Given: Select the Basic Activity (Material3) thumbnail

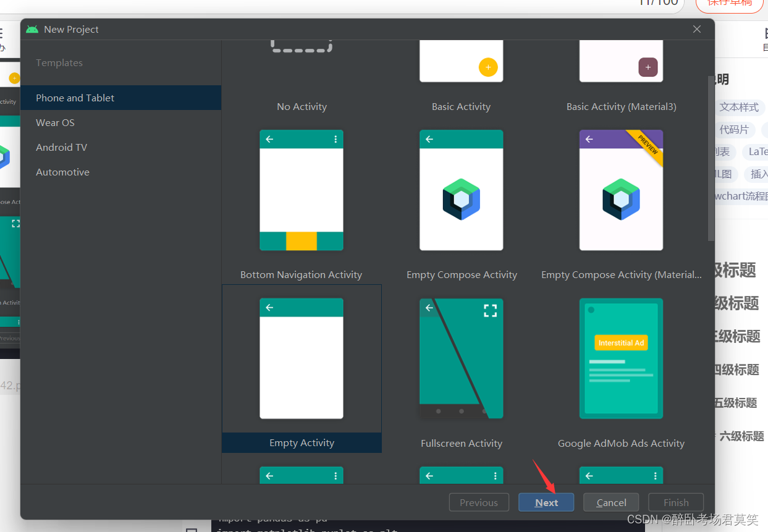Looking at the screenshot, I should pos(621,61).
